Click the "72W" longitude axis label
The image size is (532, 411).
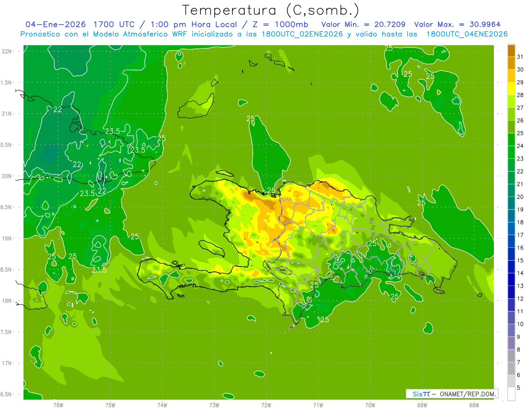266,405
